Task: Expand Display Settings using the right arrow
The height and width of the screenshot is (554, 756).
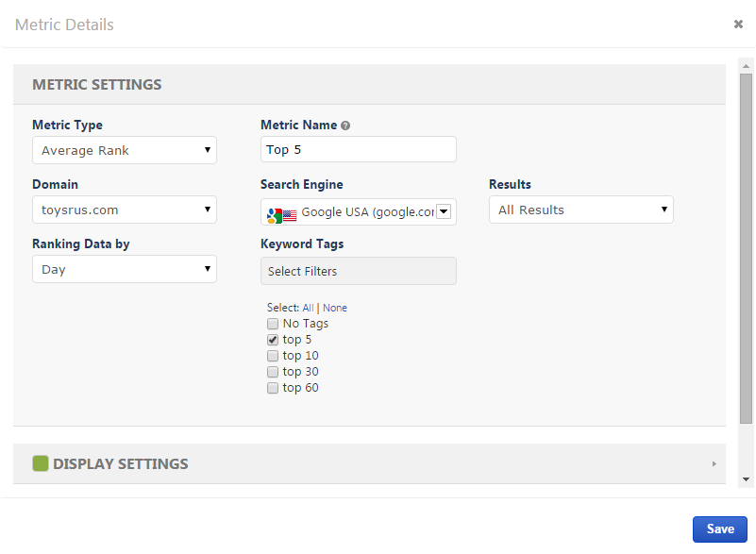Action: pos(714,464)
